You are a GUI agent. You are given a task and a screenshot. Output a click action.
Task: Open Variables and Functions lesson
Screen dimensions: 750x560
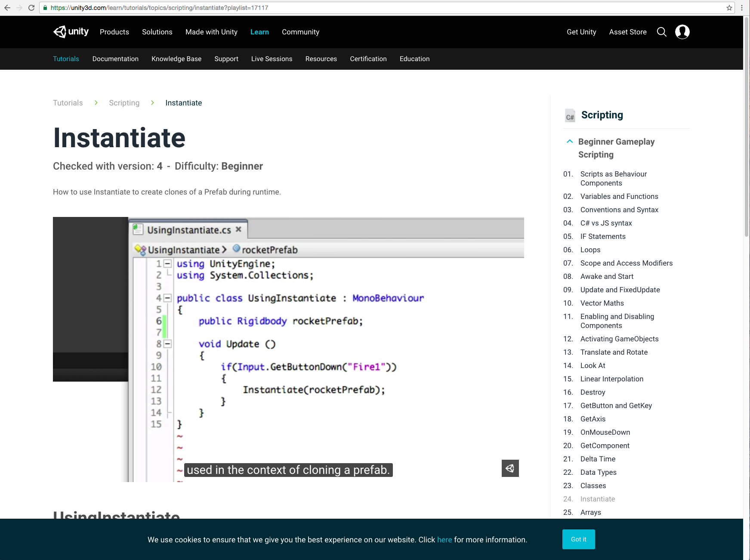619,196
